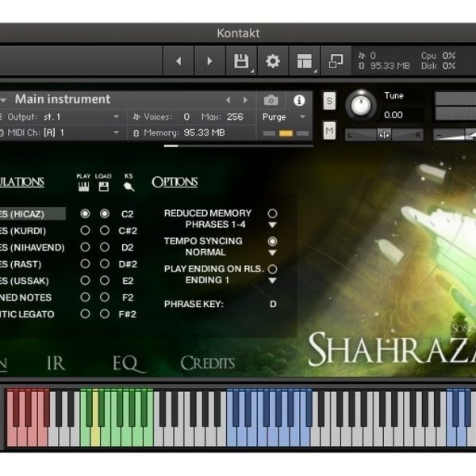
Task: Switch to the IR tab
Action: 56,363
